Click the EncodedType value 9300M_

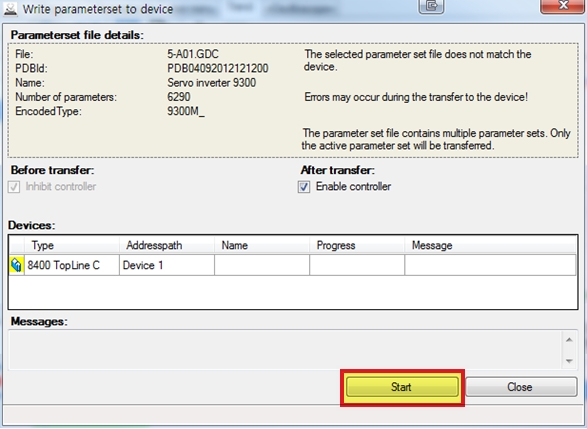tap(186, 111)
